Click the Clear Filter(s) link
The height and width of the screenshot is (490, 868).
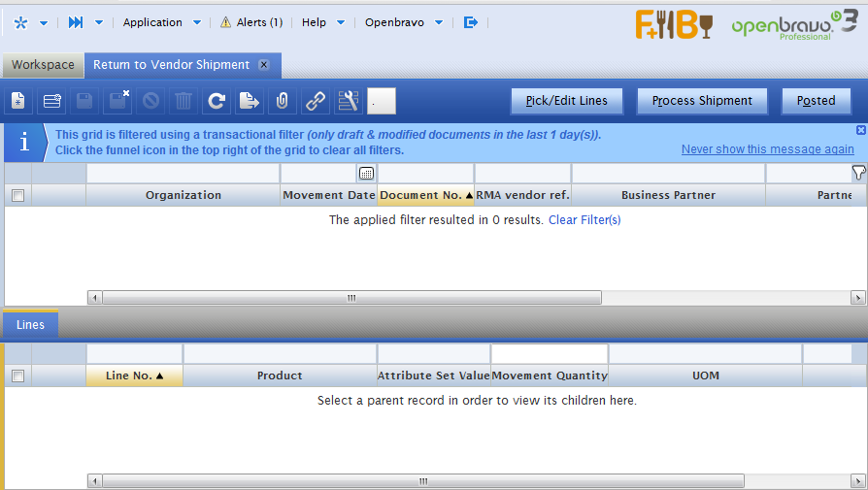click(584, 220)
